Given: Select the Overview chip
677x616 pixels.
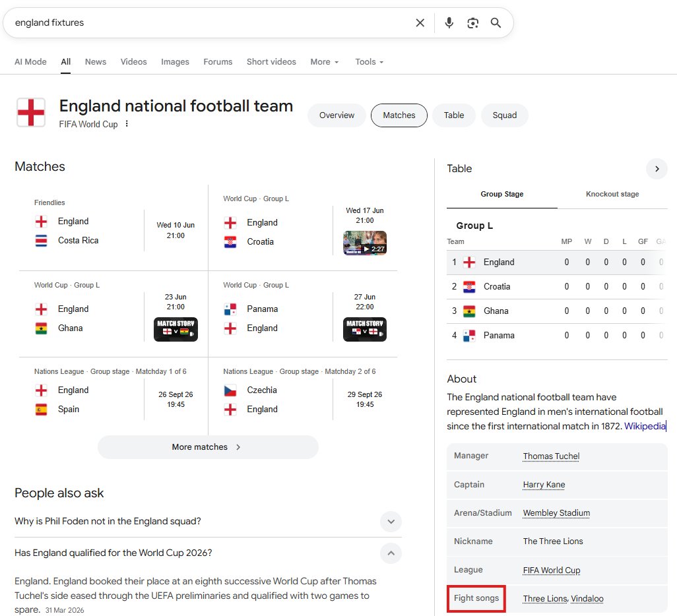Looking at the screenshot, I should tap(337, 115).
